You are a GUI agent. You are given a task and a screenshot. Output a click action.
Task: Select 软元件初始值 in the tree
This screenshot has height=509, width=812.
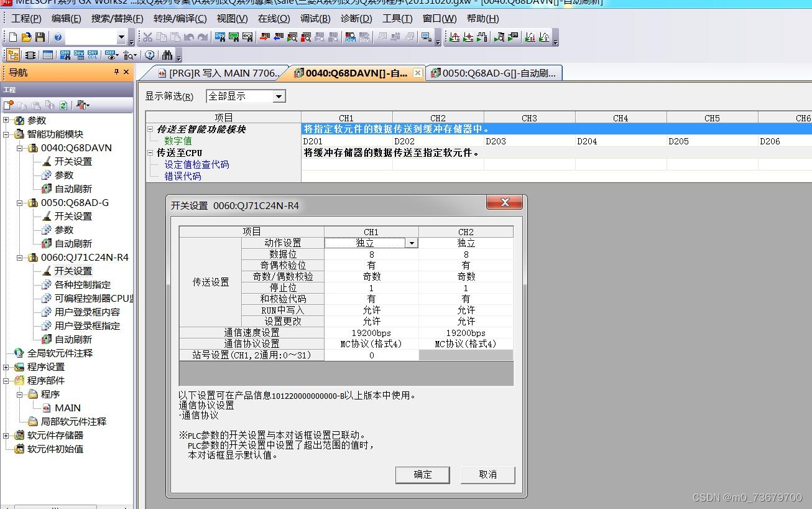tap(55, 449)
